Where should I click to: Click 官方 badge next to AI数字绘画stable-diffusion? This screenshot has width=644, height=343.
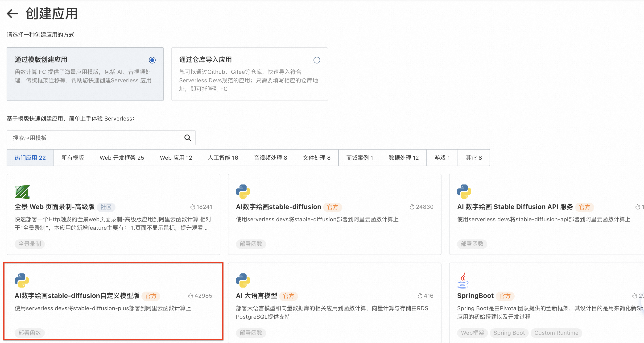(x=333, y=207)
